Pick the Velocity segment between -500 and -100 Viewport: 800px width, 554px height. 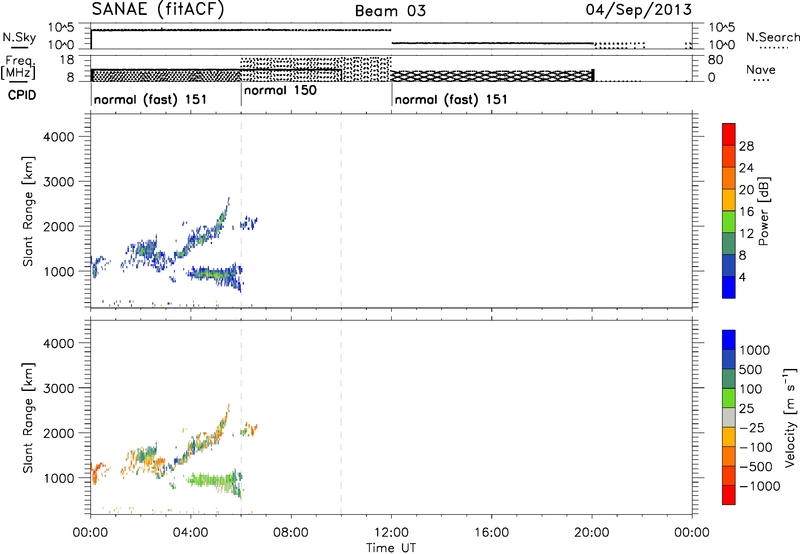click(x=729, y=456)
